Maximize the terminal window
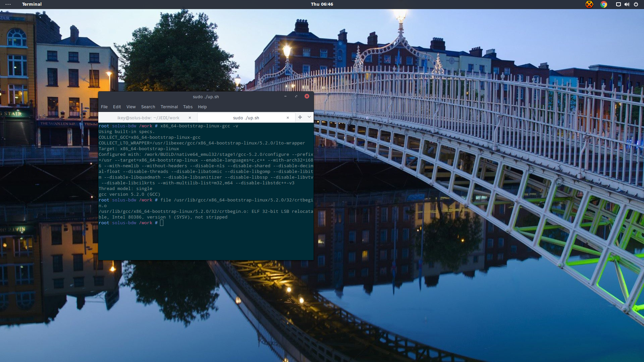Viewport: 644px width, 362px height. pyautogui.click(x=296, y=97)
